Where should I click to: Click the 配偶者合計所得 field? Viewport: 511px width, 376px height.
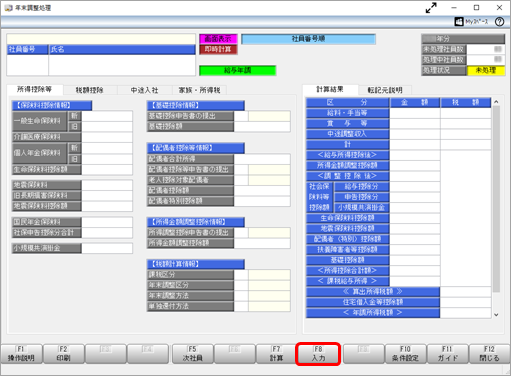pyautogui.click(x=262, y=159)
